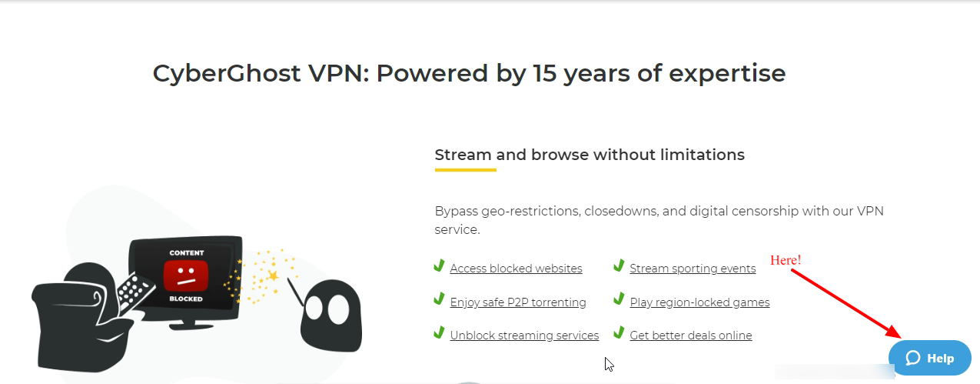The height and width of the screenshot is (384, 980).
Task: Click the Stream and browse without limitations heading
Action: tap(590, 155)
